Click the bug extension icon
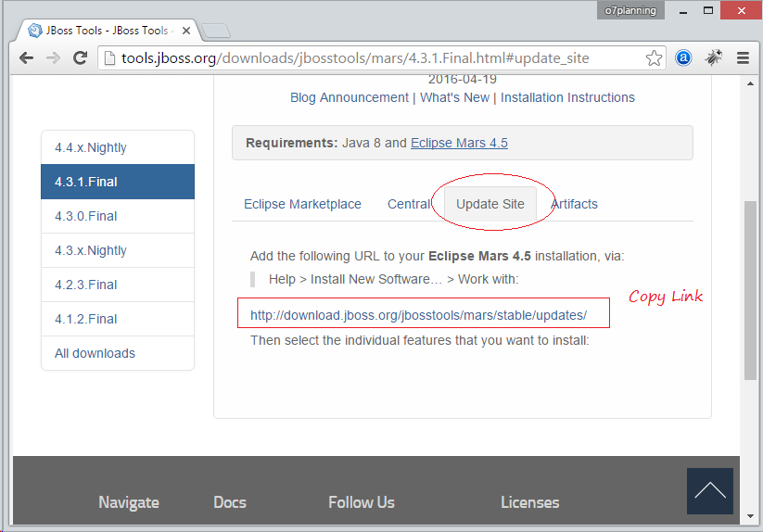 pyautogui.click(x=713, y=58)
